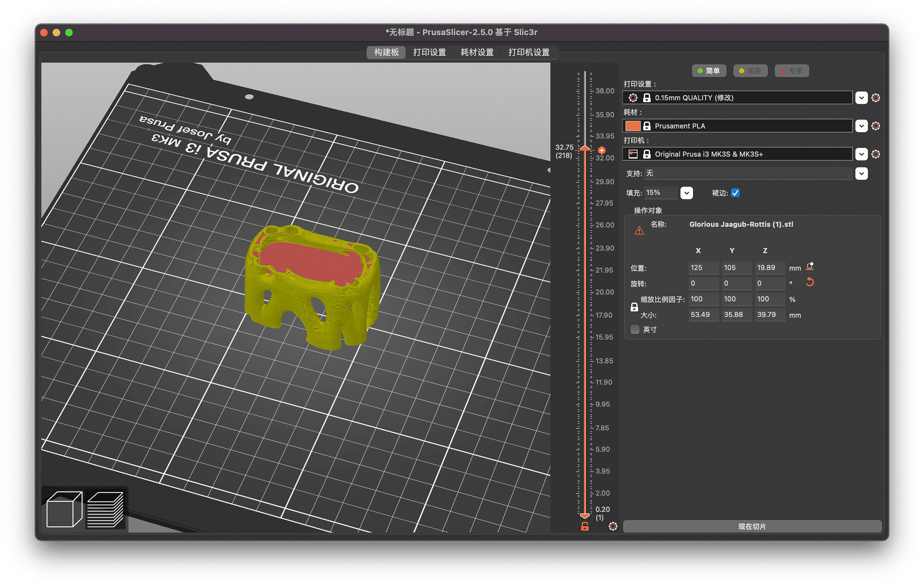Viewport: 924px width, 587px height.
Task: Select the 高级 advanced mode
Action: click(x=750, y=71)
